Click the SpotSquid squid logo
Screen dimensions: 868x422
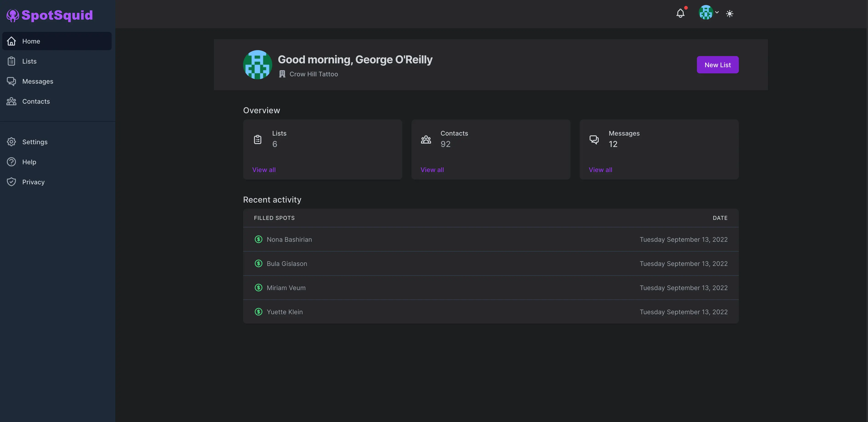point(13,15)
